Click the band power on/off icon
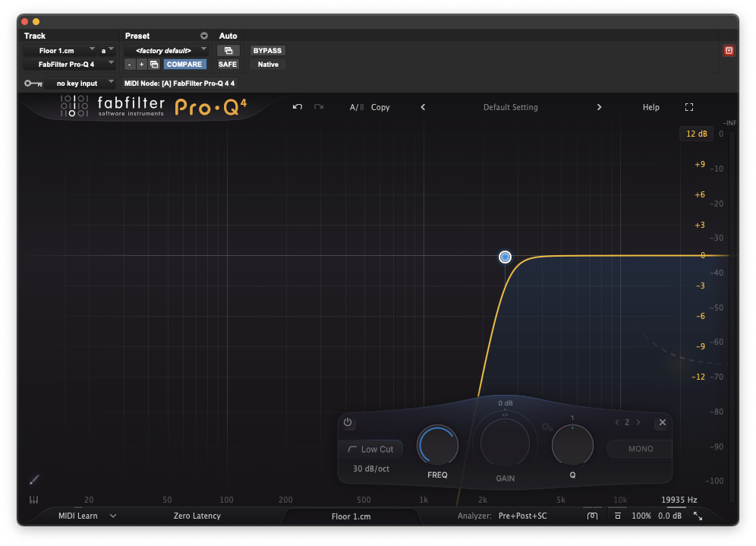Screen dimensions: 756x546 pos(348,422)
